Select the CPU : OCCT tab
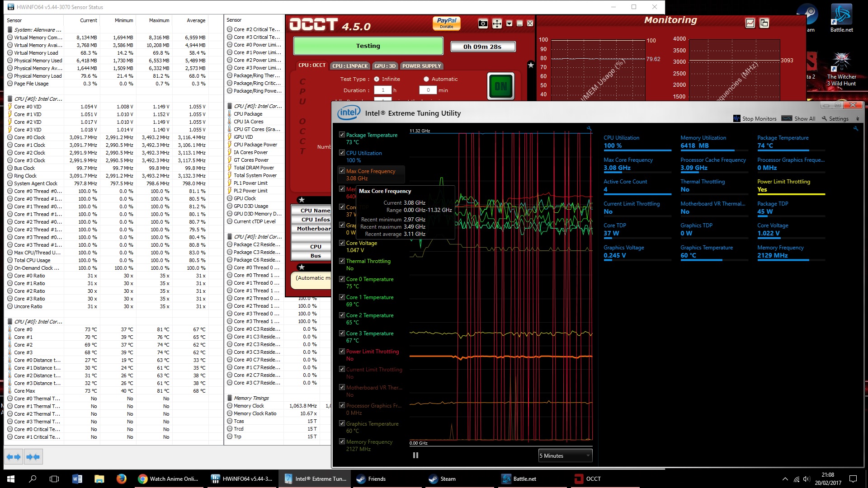The height and width of the screenshot is (488, 868). [x=312, y=66]
